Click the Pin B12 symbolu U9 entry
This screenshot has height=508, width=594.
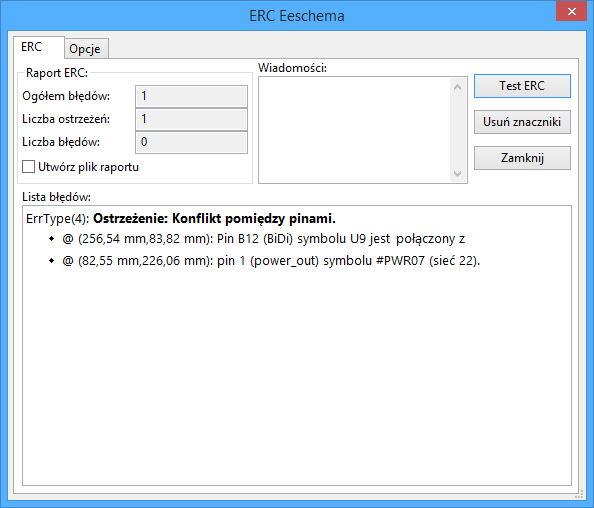point(264,239)
